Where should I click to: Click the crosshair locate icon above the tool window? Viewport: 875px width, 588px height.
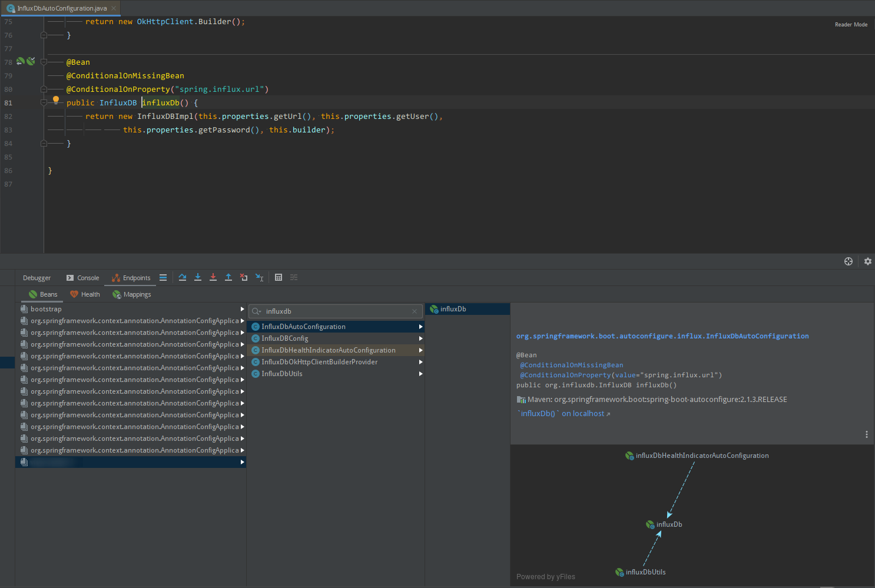[x=849, y=261]
